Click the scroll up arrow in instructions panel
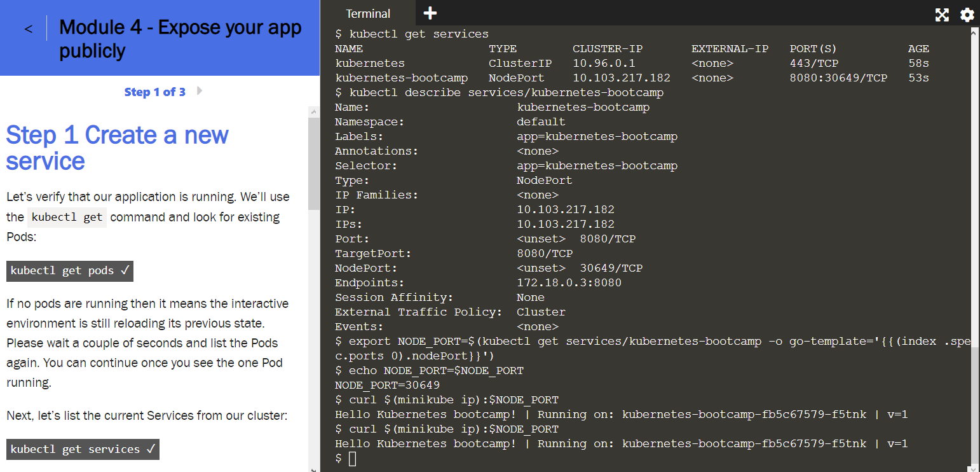This screenshot has height=472, width=980. pyautogui.click(x=314, y=112)
